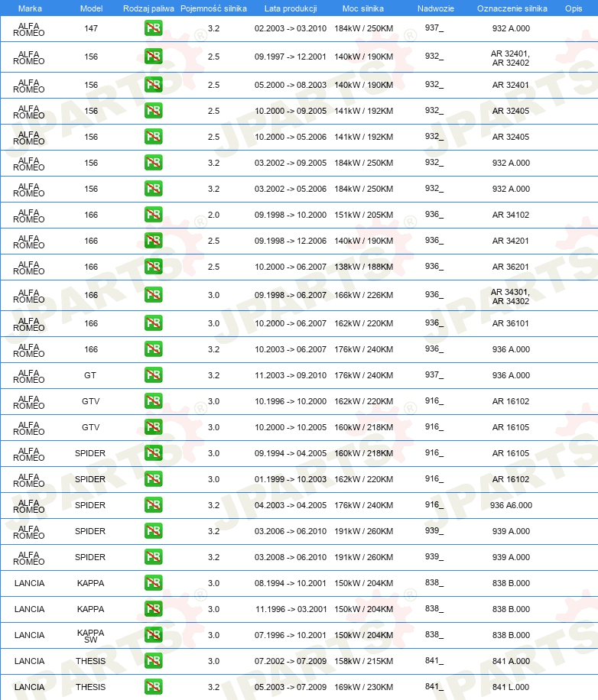This screenshot has height=700, width=598.
Task: Click the Marka column header
Action: (30, 8)
